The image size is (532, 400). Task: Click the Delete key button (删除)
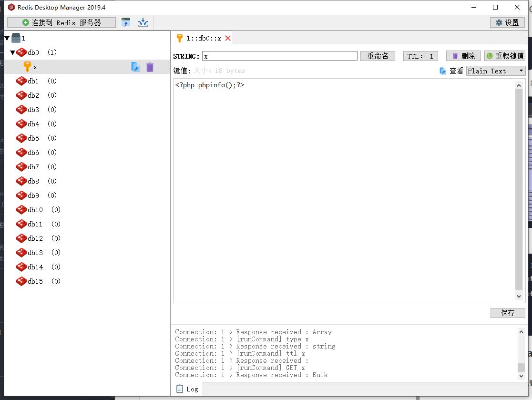point(463,56)
